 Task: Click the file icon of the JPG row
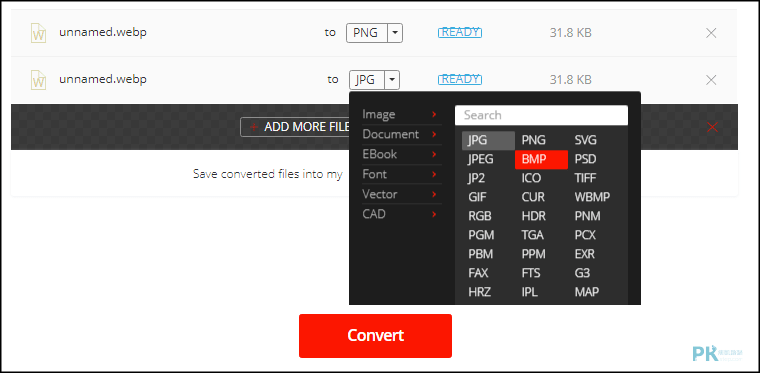[x=38, y=79]
